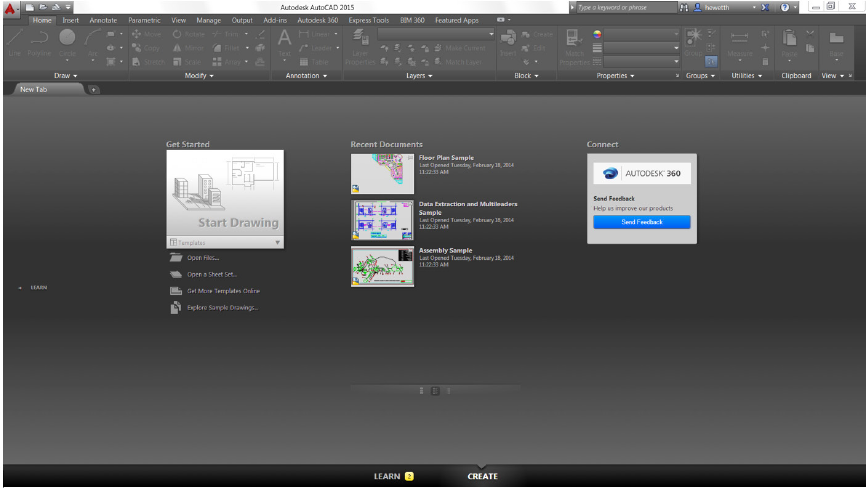Switch to the Parametric ribbon tab
Image resolution: width=866 pixels, height=488 pixels.
click(144, 20)
